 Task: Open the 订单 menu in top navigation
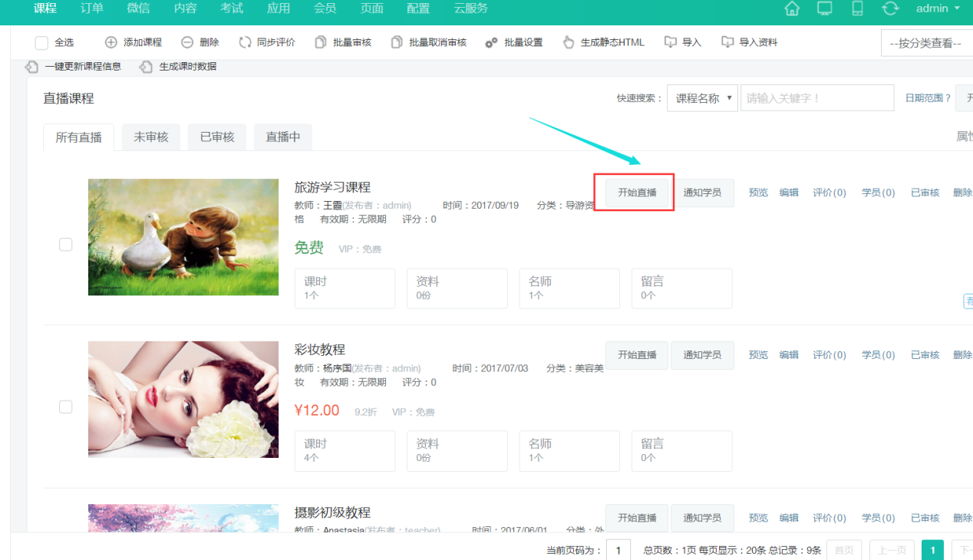(x=92, y=8)
